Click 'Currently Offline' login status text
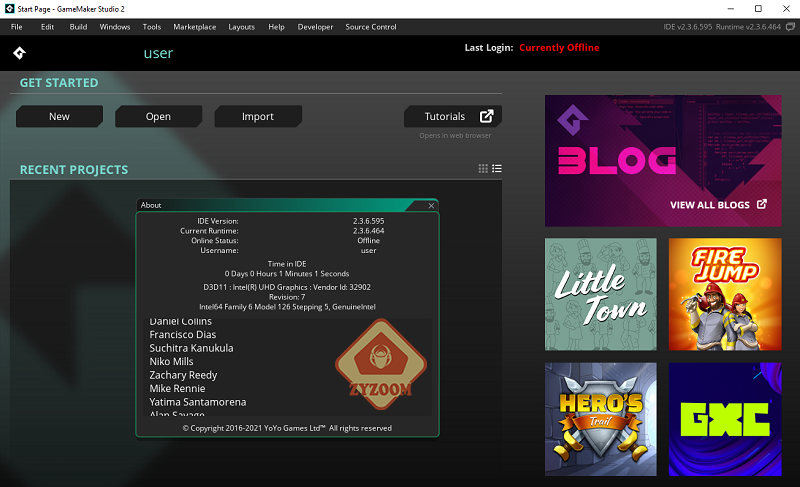 click(x=559, y=47)
